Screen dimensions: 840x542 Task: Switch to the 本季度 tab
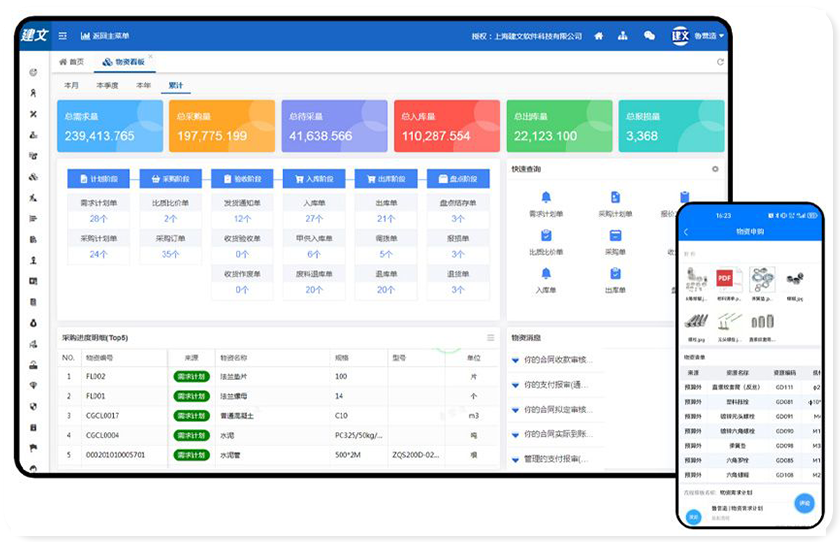click(x=107, y=85)
